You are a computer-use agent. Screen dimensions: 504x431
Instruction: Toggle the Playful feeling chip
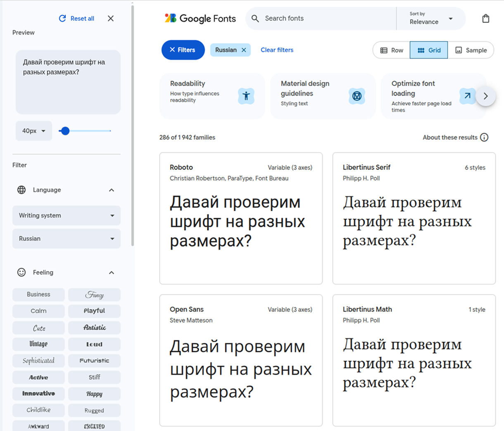[x=94, y=311]
